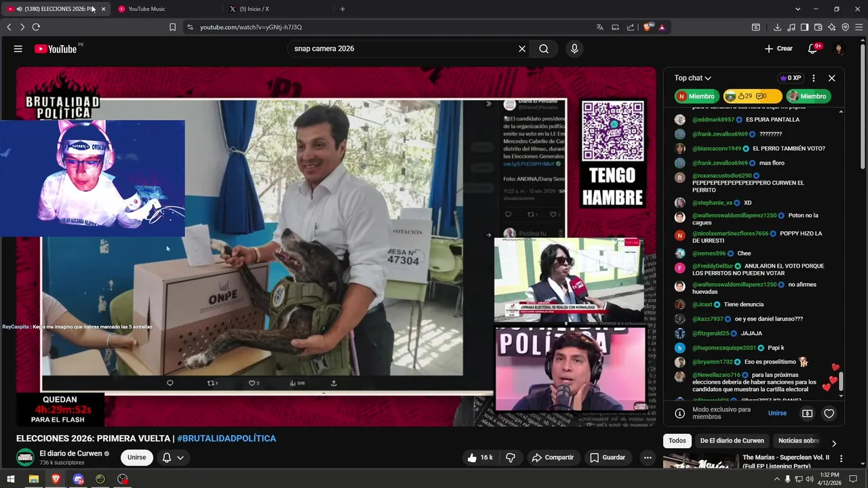Click the El diario de Curwen avatar
The height and width of the screenshot is (488, 868).
pyautogui.click(x=25, y=457)
